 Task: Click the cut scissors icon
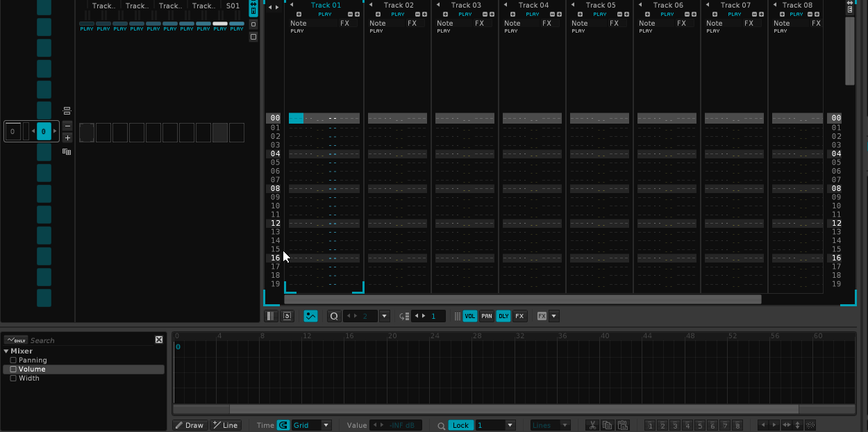point(592,425)
